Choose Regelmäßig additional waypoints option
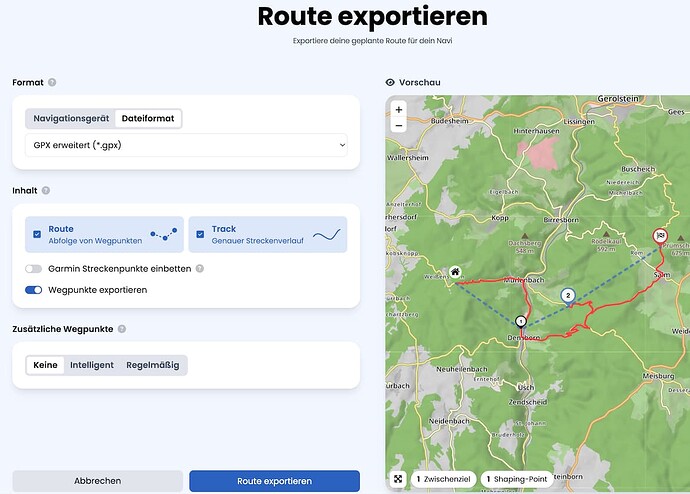690x494 pixels. (153, 365)
